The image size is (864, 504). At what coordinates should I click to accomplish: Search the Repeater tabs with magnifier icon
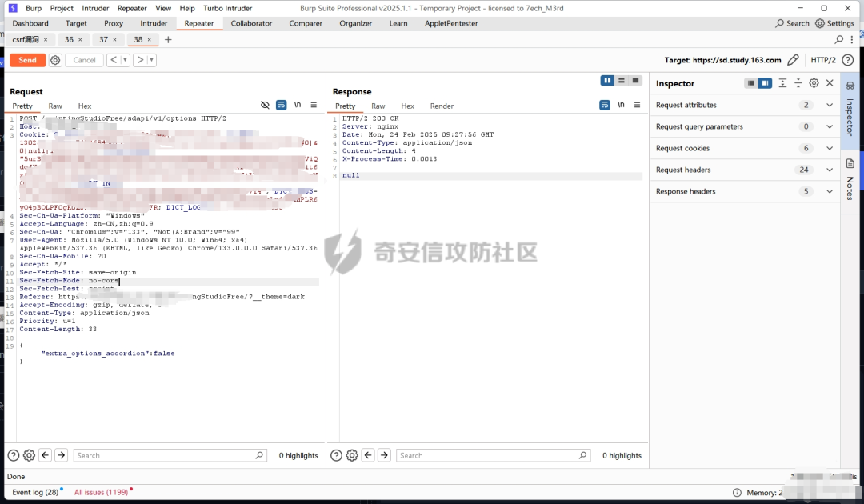[x=838, y=40]
